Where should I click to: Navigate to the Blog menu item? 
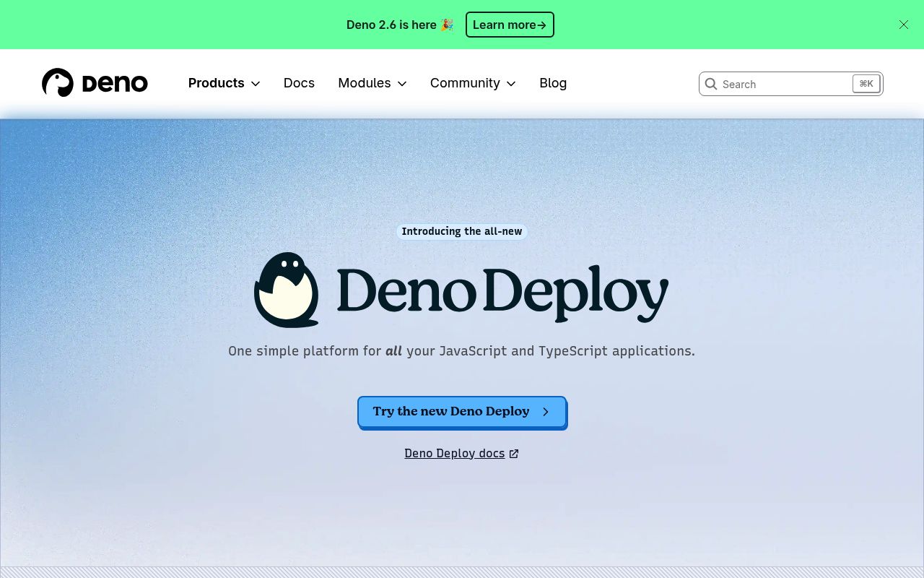pos(553,83)
